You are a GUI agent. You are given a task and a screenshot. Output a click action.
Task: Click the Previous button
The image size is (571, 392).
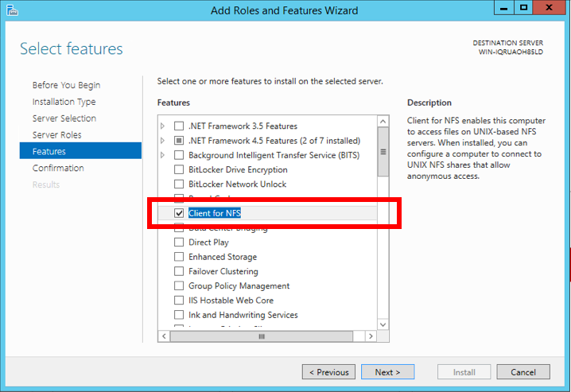point(328,372)
